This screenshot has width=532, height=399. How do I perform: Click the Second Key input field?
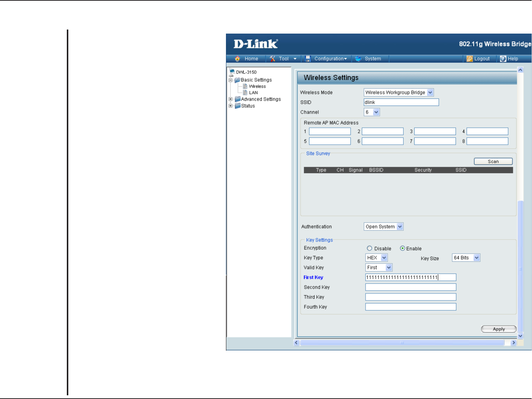(411, 287)
